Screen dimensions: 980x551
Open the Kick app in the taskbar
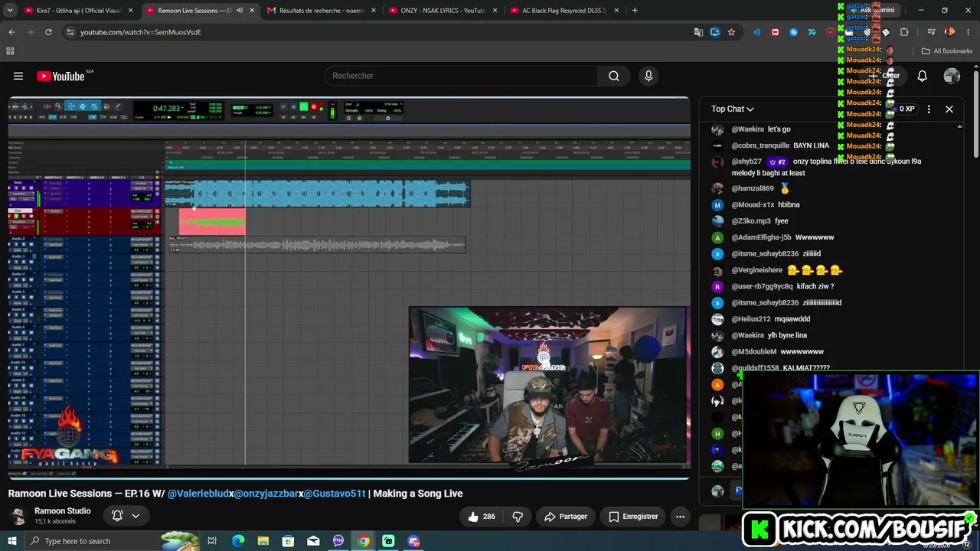coord(389,541)
